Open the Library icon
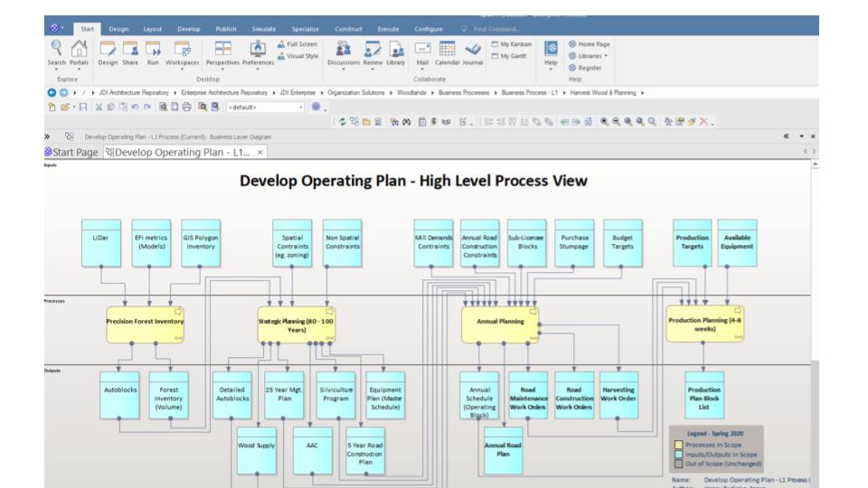The width and height of the screenshot is (868, 488). (x=396, y=53)
